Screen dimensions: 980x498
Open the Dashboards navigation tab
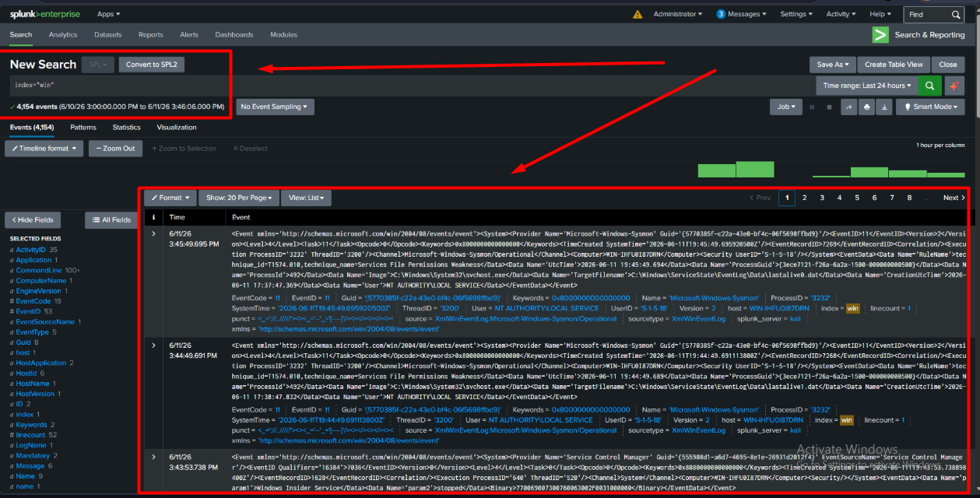point(234,34)
